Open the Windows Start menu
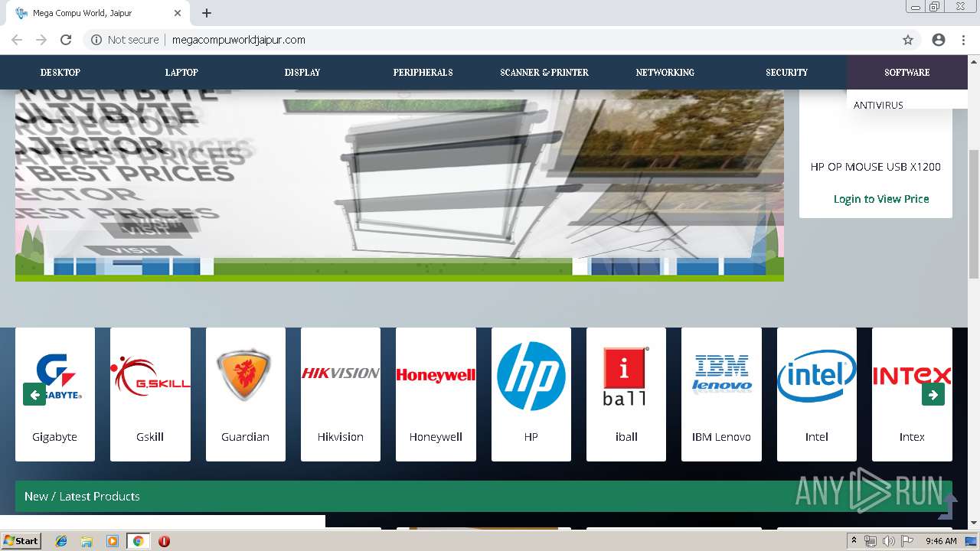The image size is (980, 551). pyautogui.click(x=21, y=541)
